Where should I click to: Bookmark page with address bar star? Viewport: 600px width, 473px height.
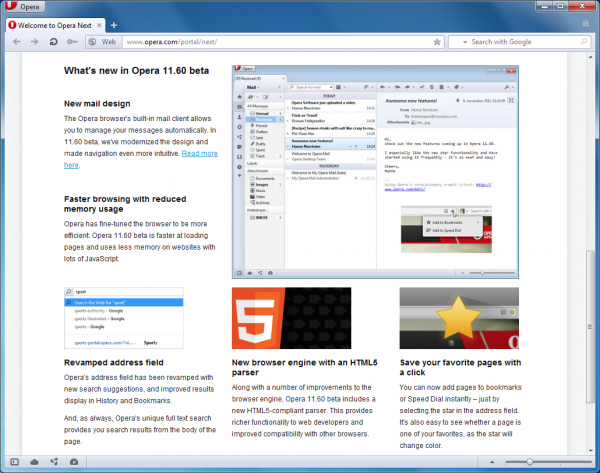coord(437,42)
